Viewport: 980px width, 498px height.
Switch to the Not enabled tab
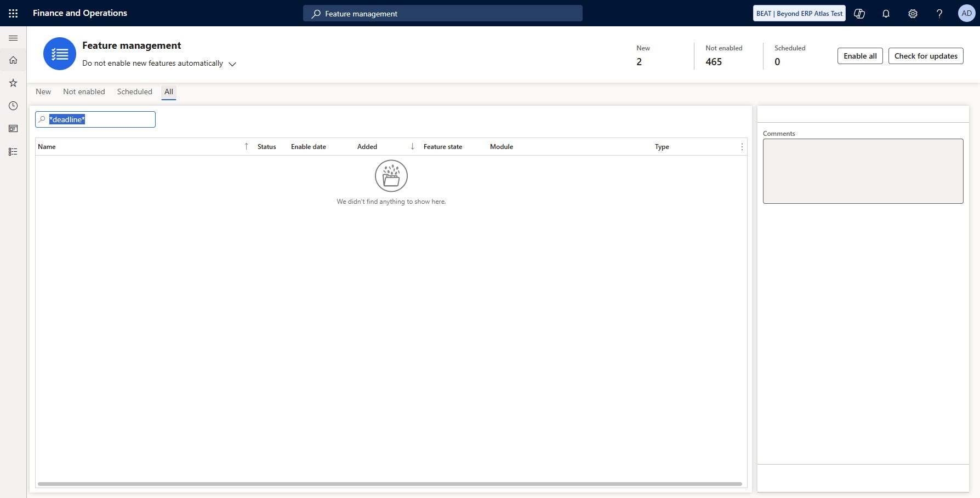pyautogui.click(x=84, y=91)
